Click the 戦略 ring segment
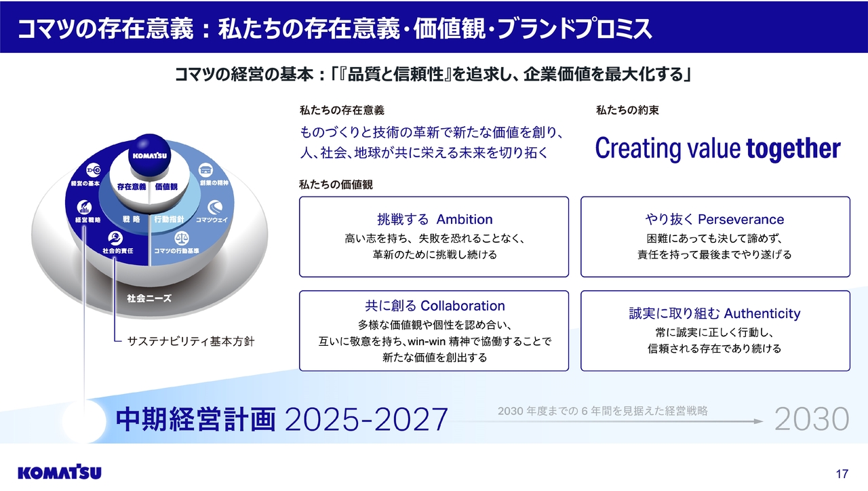 pos(131,220)
